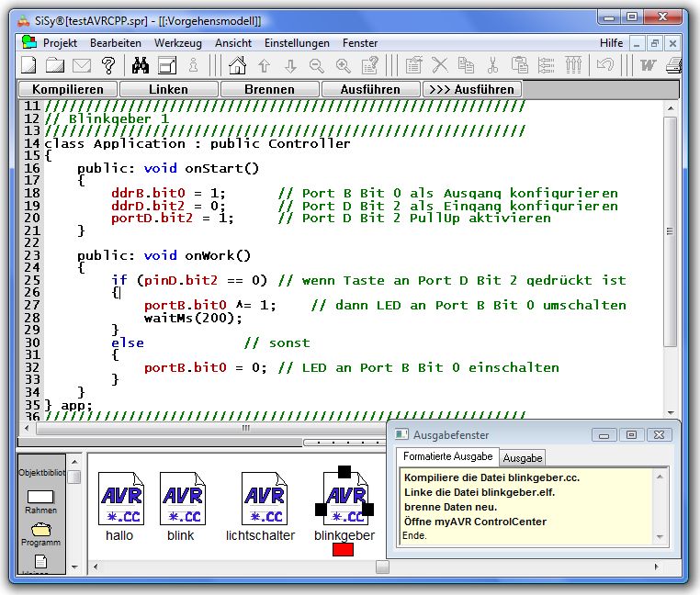Click the code editor vertical scrollbar
Image resolution: width=700 pixels, height=595 pixels.
point(670,230)
